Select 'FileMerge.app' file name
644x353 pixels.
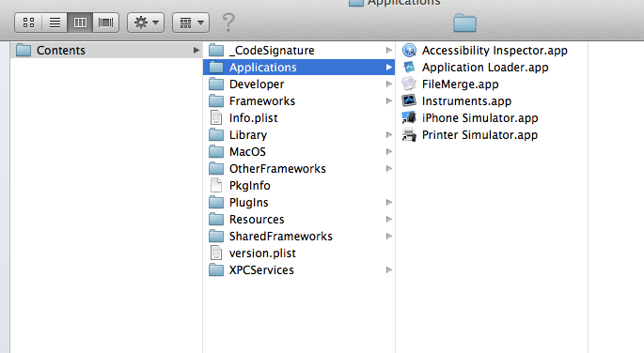(x=460, y=84)
